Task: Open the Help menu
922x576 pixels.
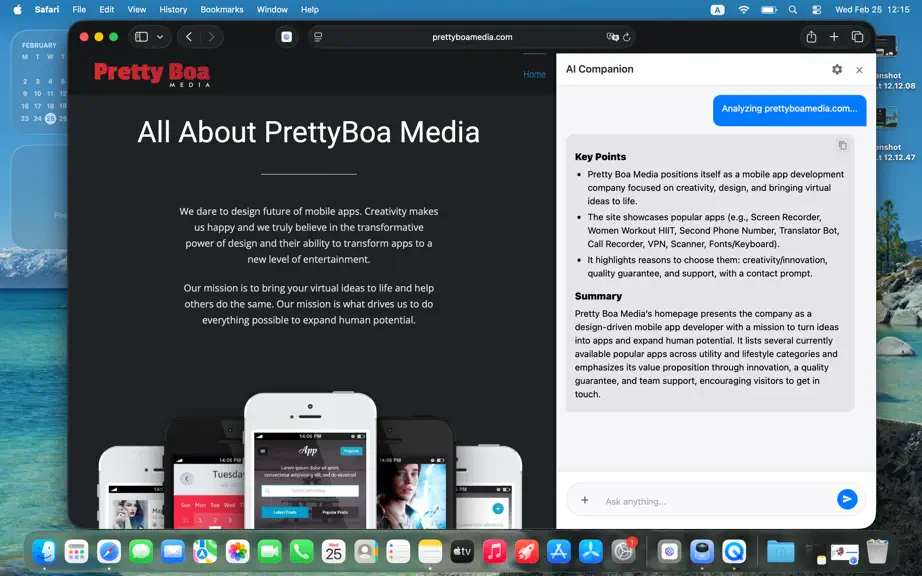Action: coord(309,9)
